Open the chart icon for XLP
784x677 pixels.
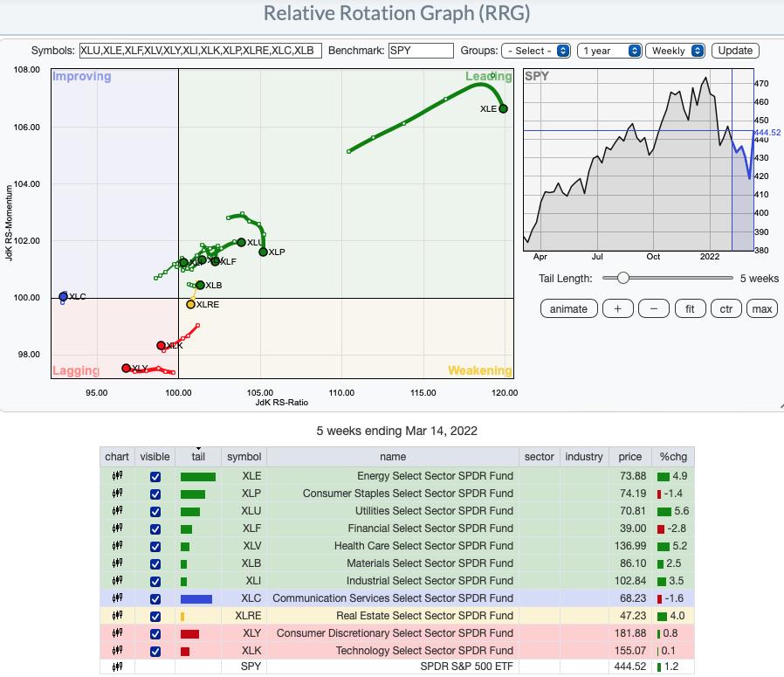117,494
